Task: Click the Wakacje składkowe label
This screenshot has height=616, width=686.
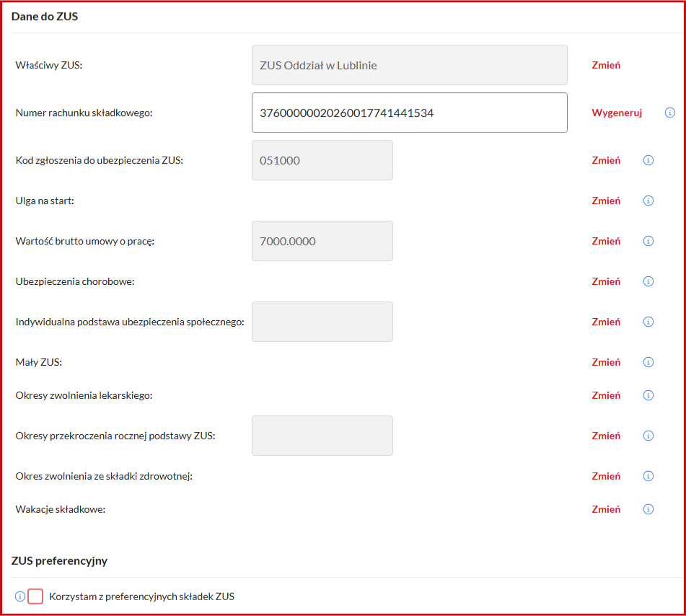Action: [61, 509]
